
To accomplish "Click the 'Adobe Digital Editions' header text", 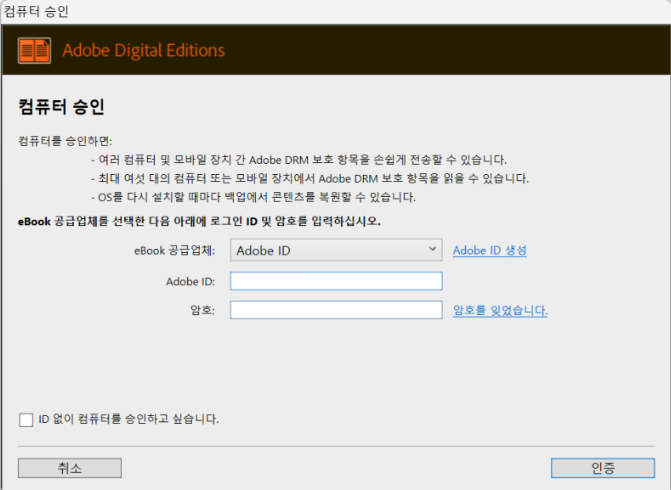I will 143,50.
